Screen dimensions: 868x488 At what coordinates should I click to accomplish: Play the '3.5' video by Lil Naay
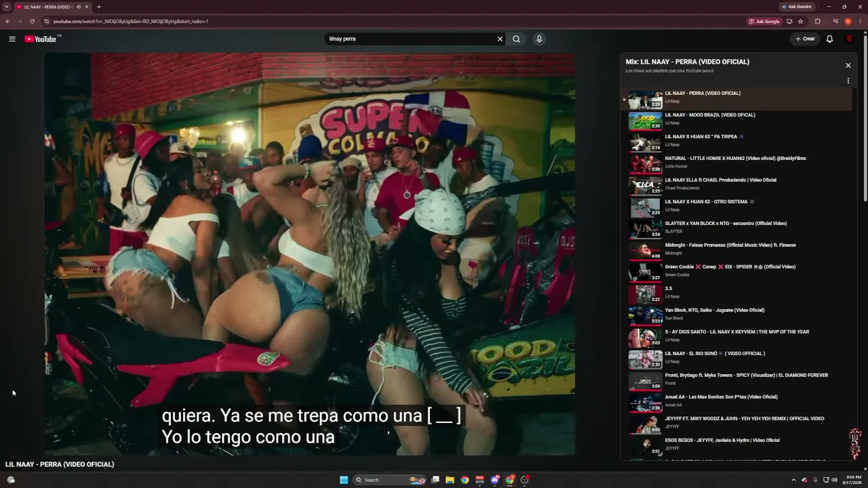[736, 294]
